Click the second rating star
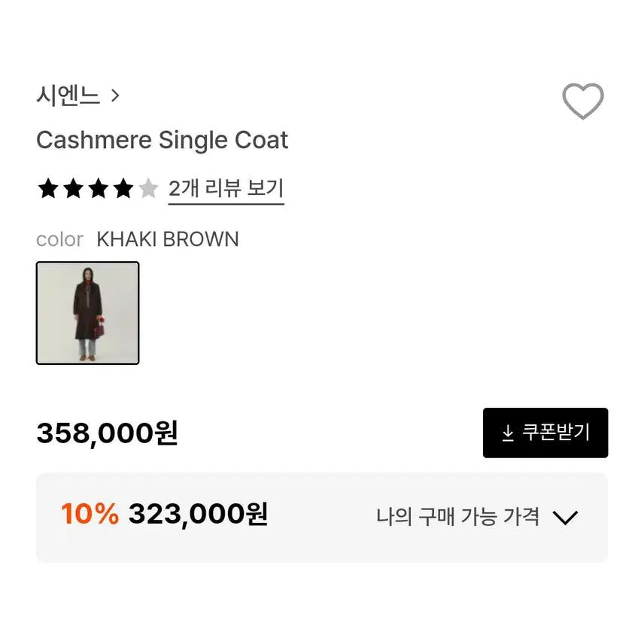The image size is (644, 644). (x=72, y=188)
